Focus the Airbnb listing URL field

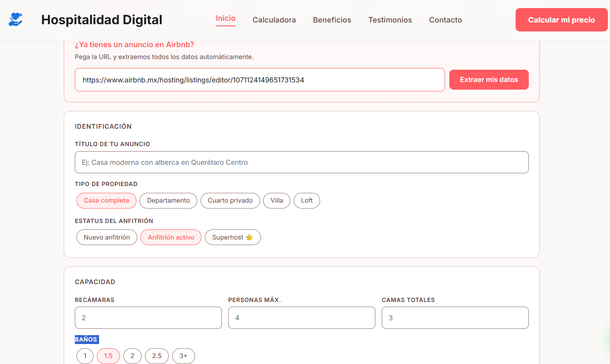point(260,80)
